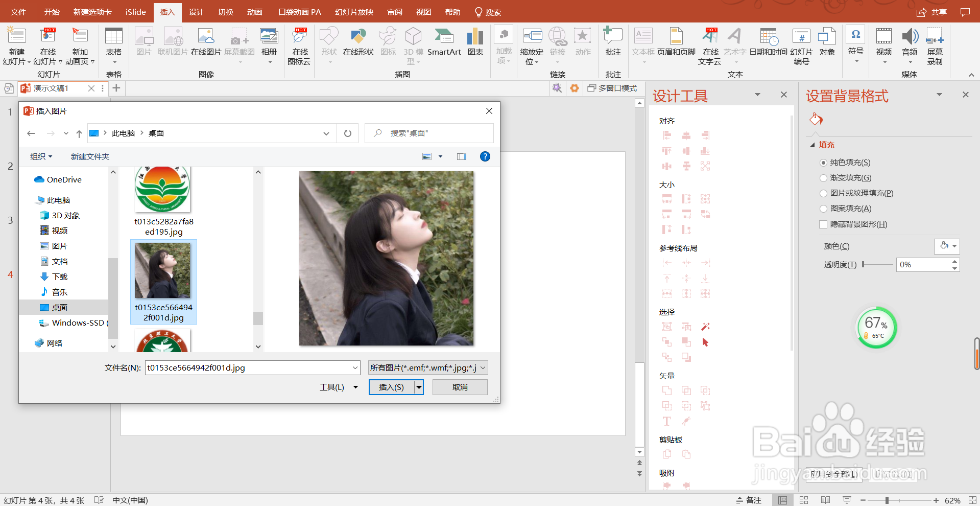Open the 动画 animation tab

tap(254, 12)
